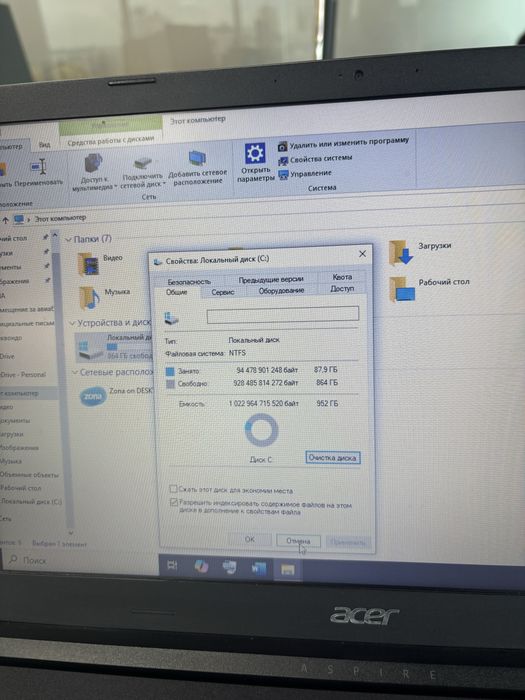Open the Access media dropdown arrow
The height and width of the screenshot is (700, 525).
click(x=116, y=187)
